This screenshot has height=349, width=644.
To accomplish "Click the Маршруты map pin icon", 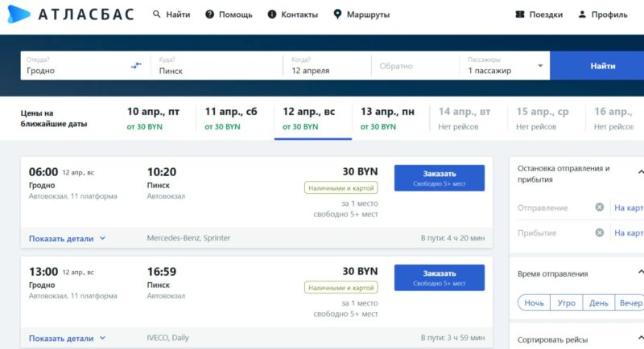I will (337, 14).
